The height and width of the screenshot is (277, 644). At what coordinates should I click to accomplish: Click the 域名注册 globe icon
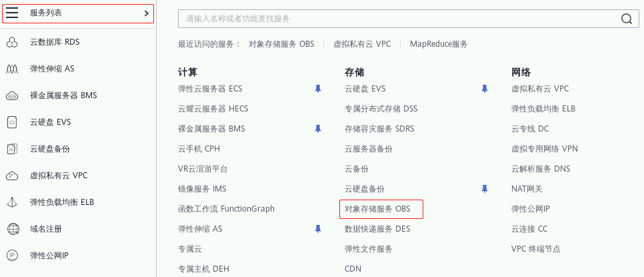pyautogui.click(x=12, y=229)
